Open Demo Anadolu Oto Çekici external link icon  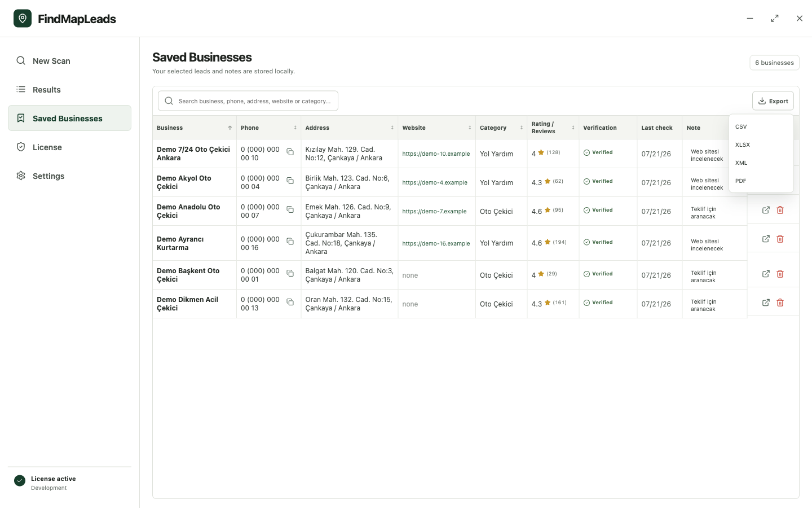point(766,210)
